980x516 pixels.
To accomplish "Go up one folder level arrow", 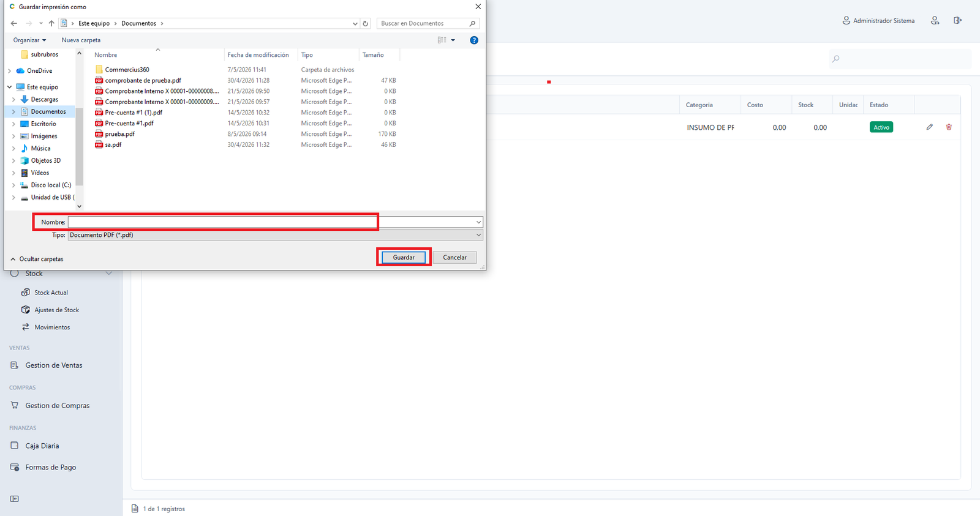I will click(51, 23).
